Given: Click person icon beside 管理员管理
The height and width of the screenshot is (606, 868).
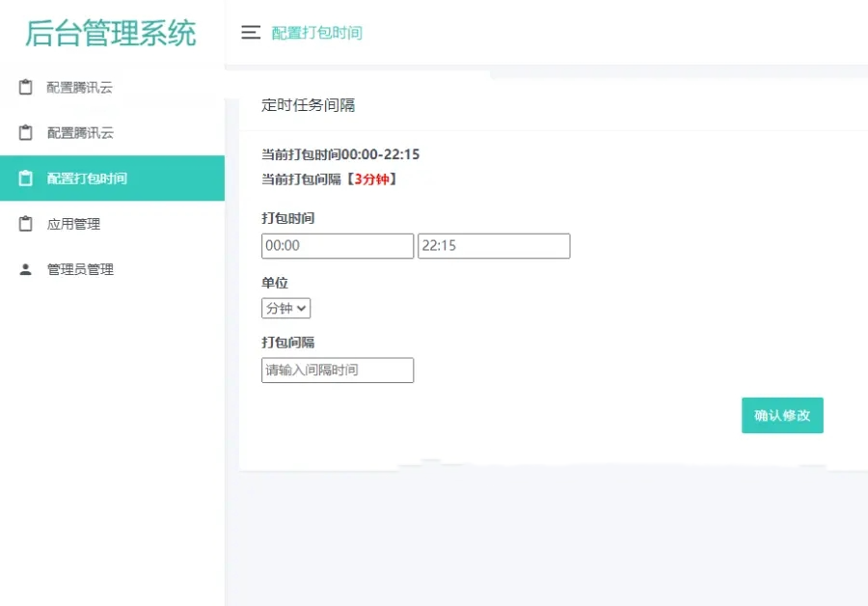Looking at the screenshot, I should (x=25, y=269).
